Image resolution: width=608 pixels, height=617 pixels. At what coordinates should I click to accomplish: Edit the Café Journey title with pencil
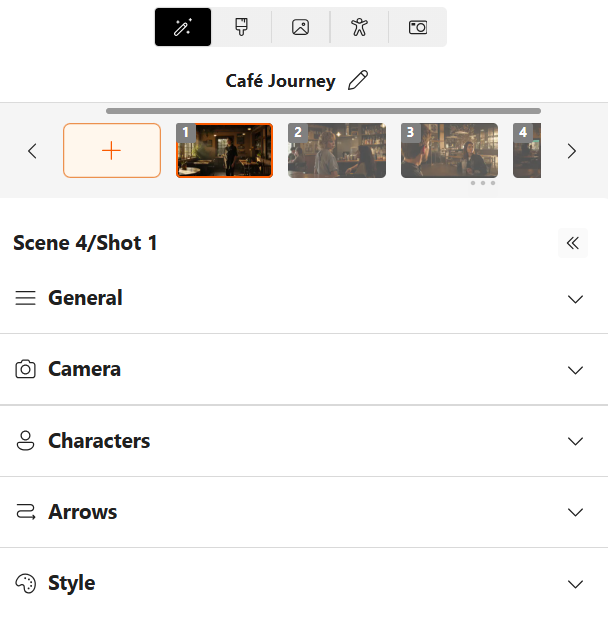tap(358, 80)
